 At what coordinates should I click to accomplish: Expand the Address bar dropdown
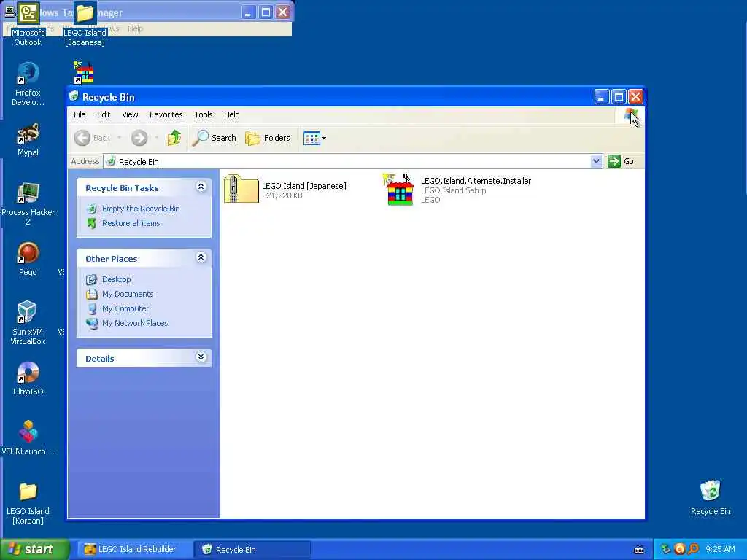click(x=596, y=161)
